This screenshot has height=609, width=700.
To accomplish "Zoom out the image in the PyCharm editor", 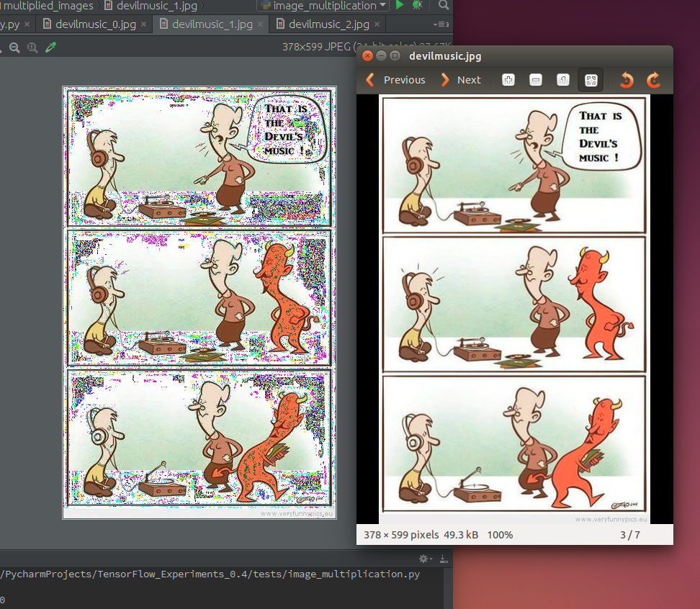I will tap(14, 48).
